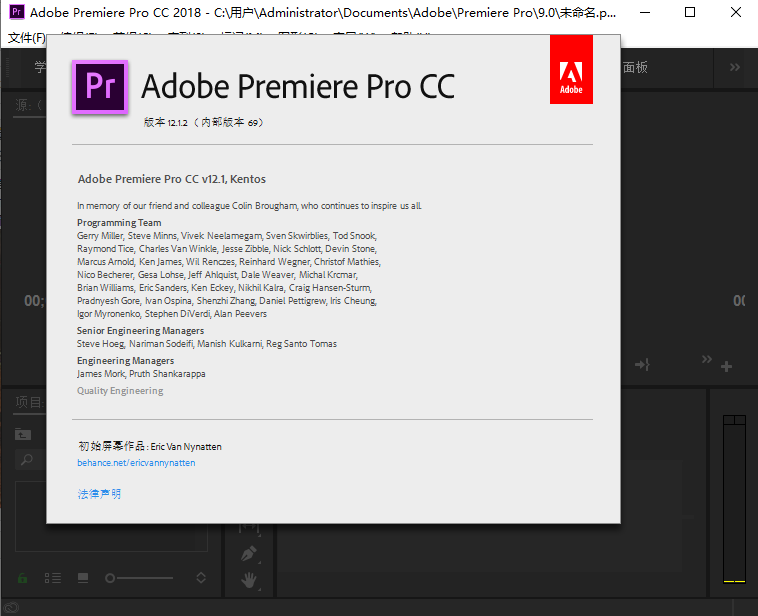Open the 项目 panel tab
This screenshot has height=616, width=758.
click(x=28, y=403)
